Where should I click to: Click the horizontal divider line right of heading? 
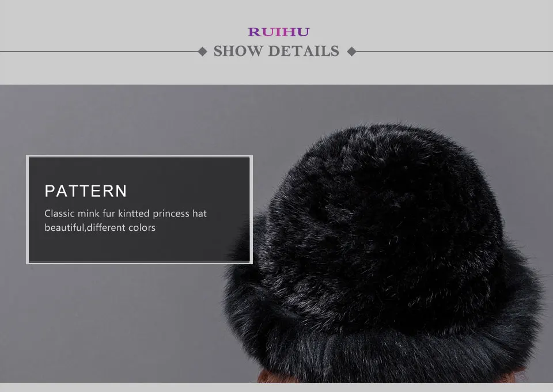(x=454, y=51)
